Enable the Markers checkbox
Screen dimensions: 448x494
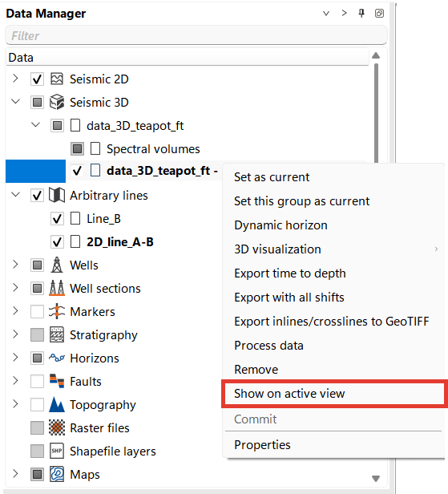click(x=37, y=312)
